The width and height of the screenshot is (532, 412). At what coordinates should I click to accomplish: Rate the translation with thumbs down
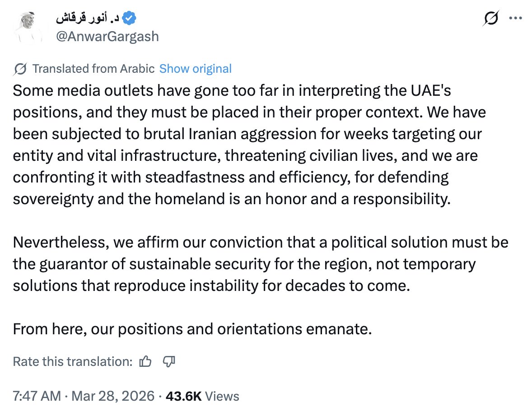point(168,361)
